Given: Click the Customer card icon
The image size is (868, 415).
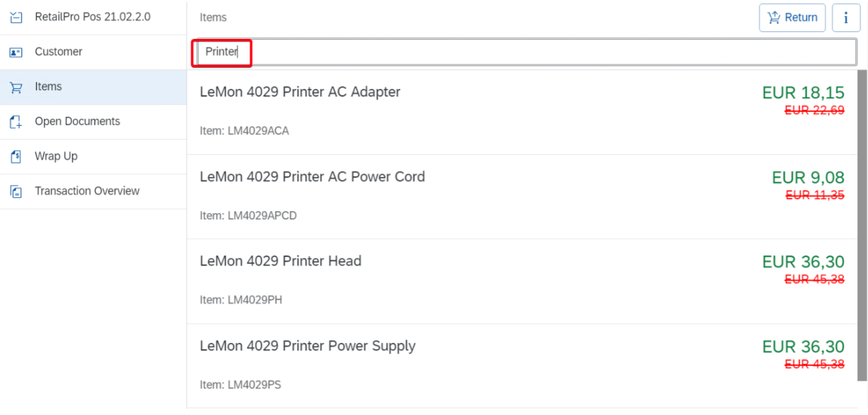Looking at the screenshot, I should (x=16, y=52).
